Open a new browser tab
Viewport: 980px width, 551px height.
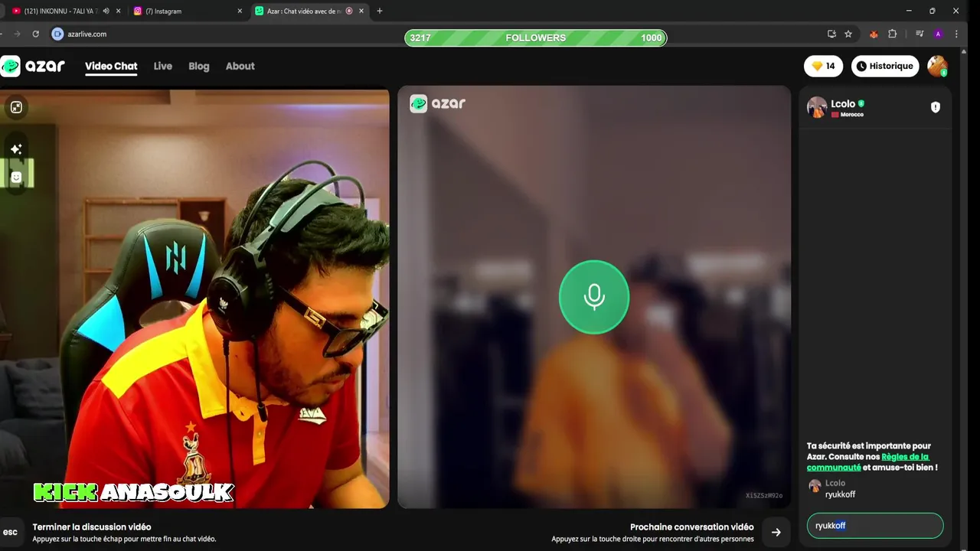coord(380,11)
